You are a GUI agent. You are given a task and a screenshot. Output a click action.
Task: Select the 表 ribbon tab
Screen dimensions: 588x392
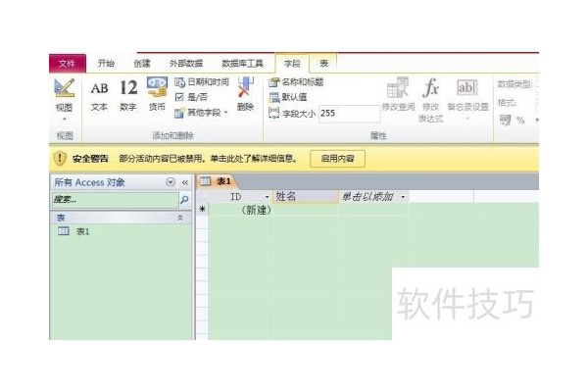323,64
